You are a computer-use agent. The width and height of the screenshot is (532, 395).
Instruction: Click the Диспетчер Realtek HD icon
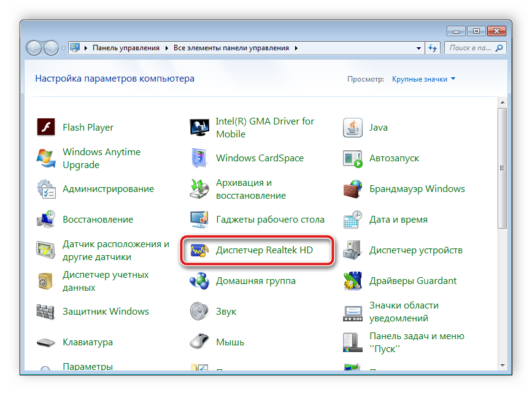[200, 250]
